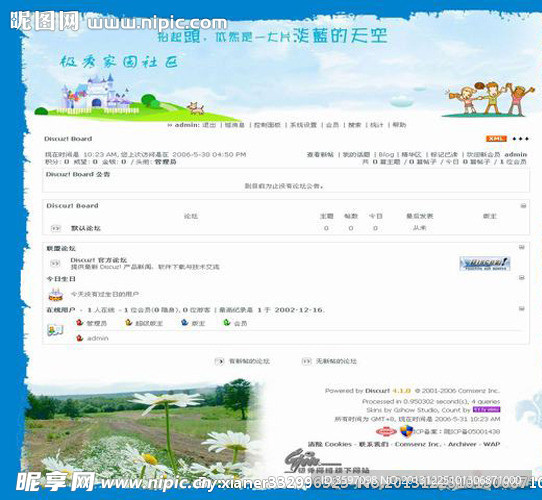
Task: Click 标记已读 link
Action: pos(444,155)
